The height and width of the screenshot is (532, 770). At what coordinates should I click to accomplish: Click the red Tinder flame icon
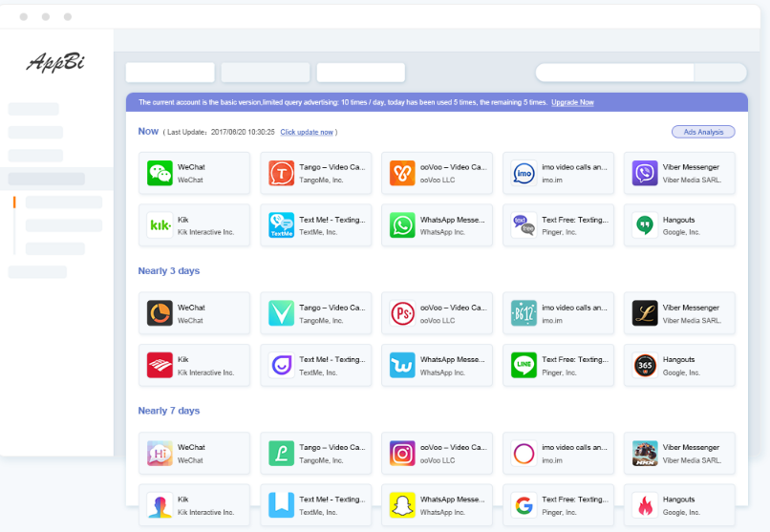point(645,505)
